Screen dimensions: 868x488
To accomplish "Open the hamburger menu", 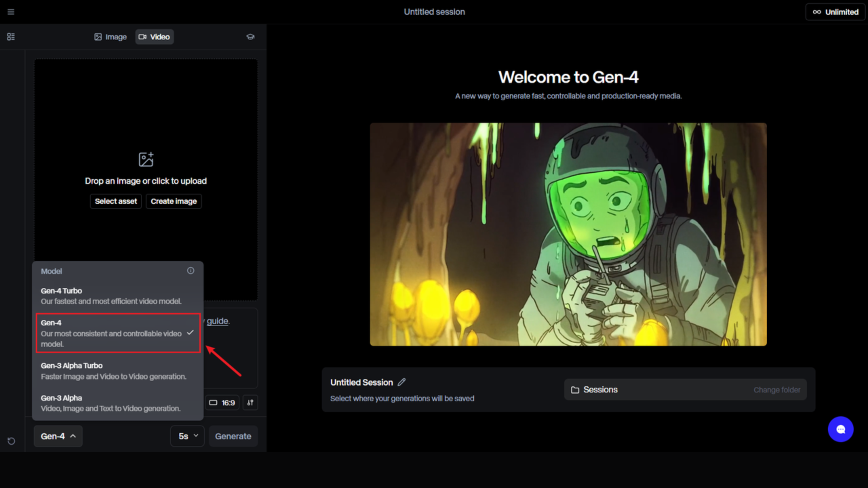I will [x=11, y=12].
